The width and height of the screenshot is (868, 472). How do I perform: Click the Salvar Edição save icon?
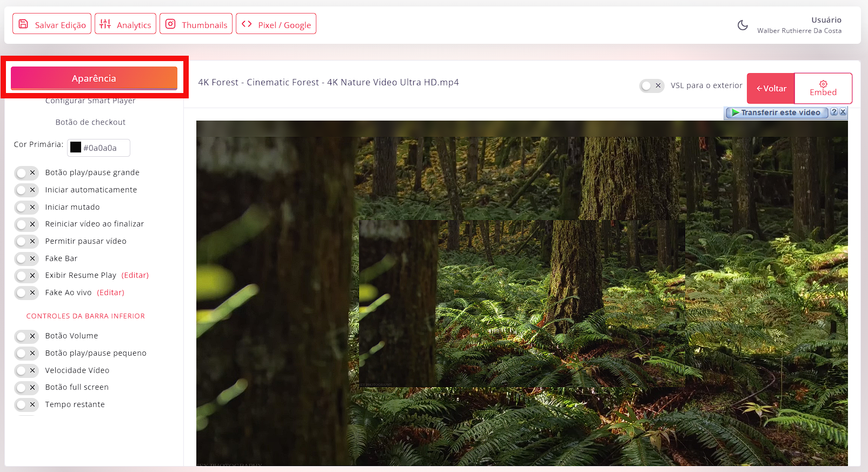tap(23, 24)
